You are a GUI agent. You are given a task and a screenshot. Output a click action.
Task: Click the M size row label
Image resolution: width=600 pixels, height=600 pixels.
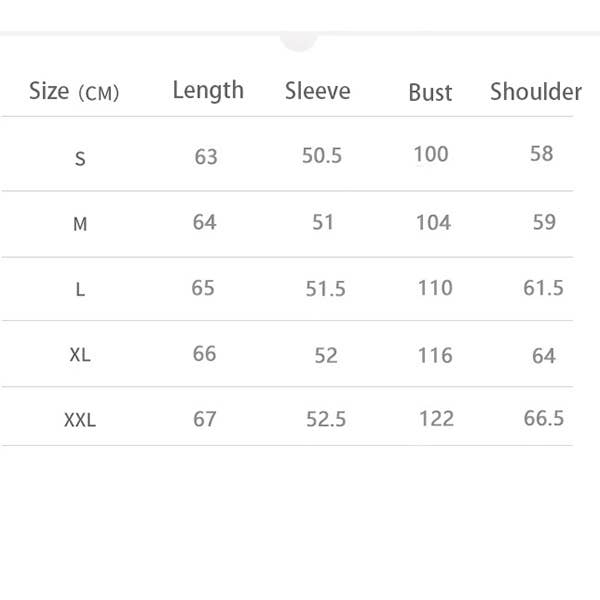point(80,225)
